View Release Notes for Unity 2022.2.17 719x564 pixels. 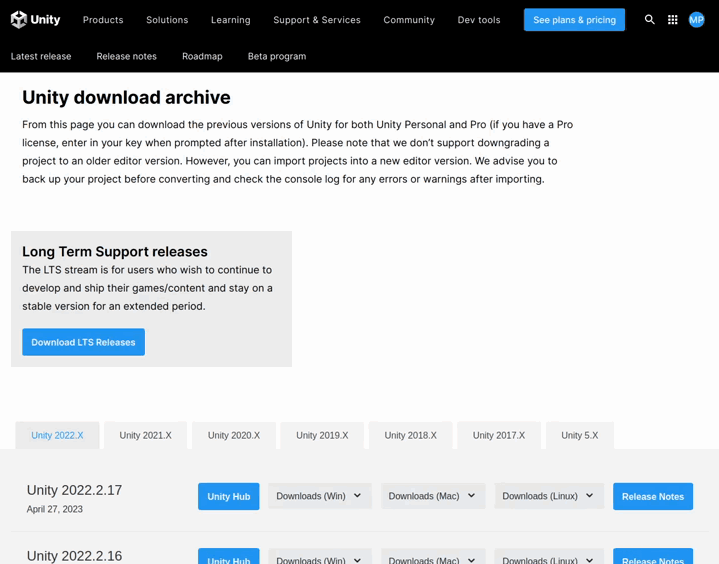tap(653, 496)
